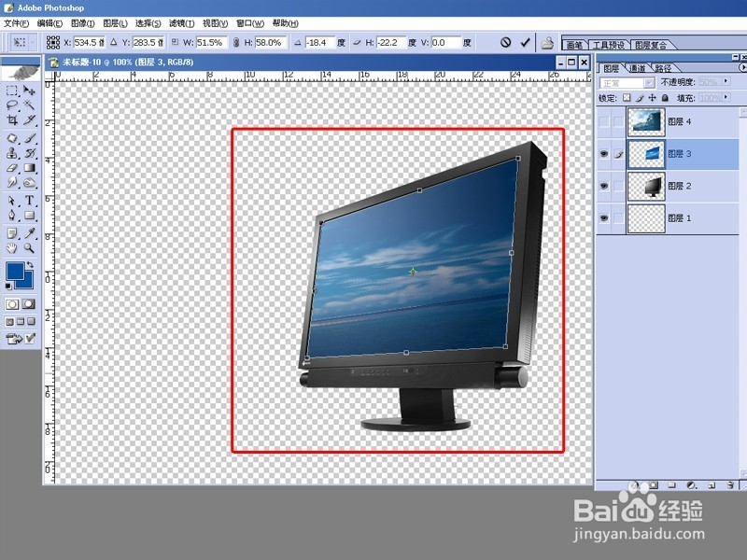747x560 pixels.
Task: Cancel the transform with the slash icon
Action: 505,43
